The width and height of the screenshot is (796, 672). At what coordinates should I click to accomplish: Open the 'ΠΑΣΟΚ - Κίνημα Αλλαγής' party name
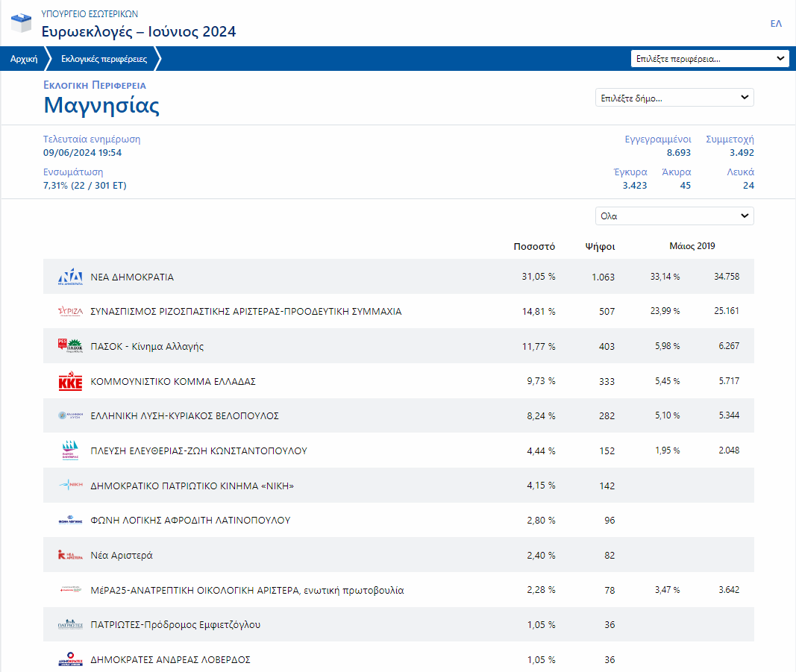pos(147,346)
